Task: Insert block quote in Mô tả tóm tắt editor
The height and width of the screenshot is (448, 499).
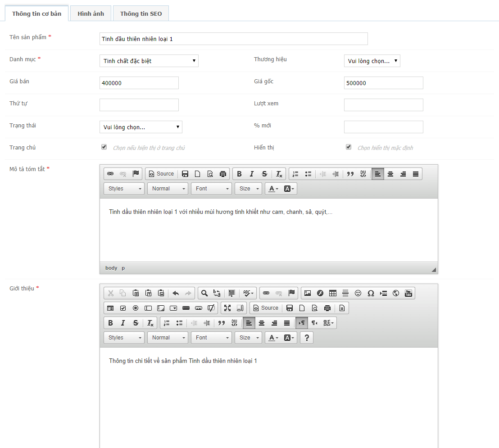Action: click(350, 174)
